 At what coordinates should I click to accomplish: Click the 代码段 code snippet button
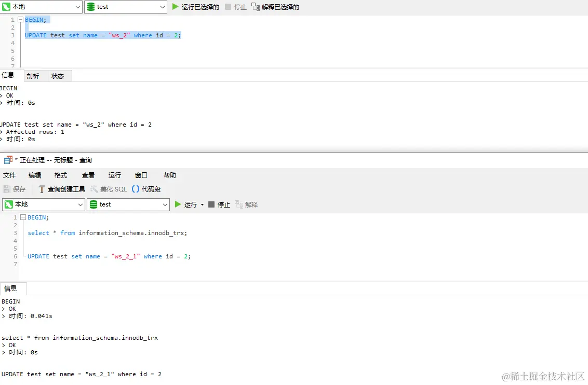(x=146, y=189)
